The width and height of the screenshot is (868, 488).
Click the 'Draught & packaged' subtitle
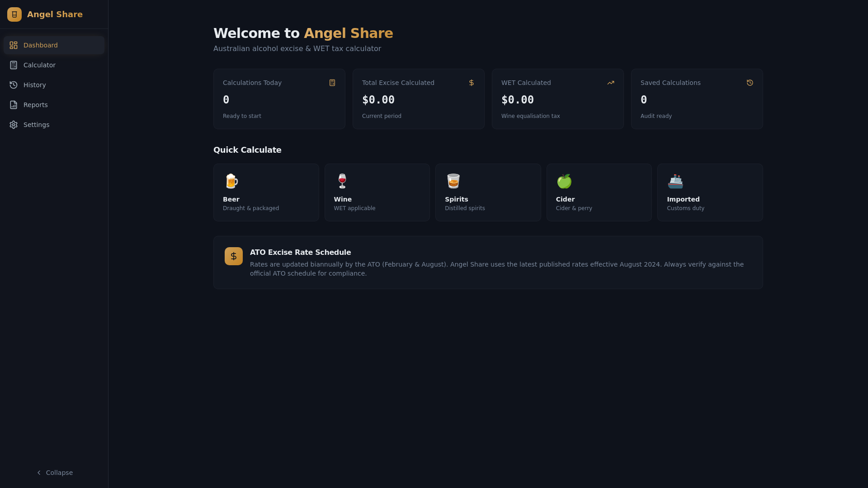coord(251,208)
